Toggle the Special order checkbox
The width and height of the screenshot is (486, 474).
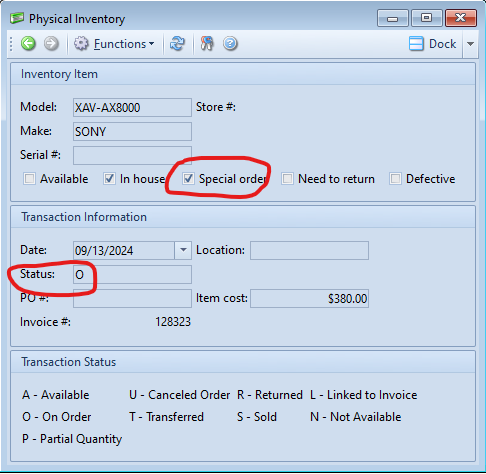[188, 179]
